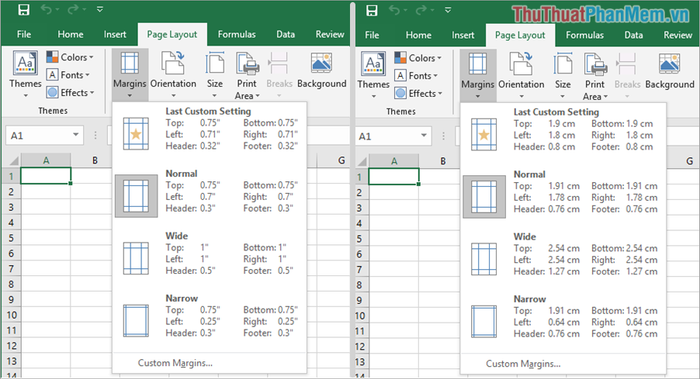Click Save icon in left window title bar
This screenshot has width=700, height=379.
point(24,9)
